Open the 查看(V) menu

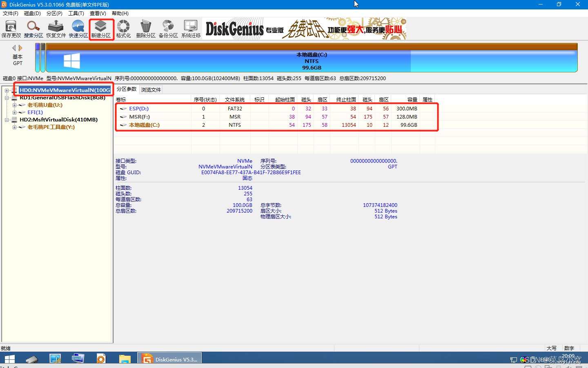click(98, 13)
